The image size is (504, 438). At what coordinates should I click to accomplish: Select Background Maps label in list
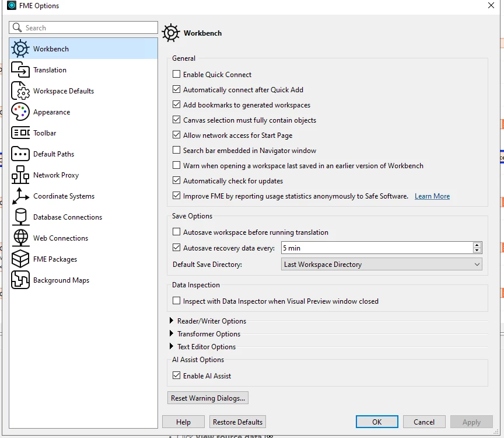point(61,280)
